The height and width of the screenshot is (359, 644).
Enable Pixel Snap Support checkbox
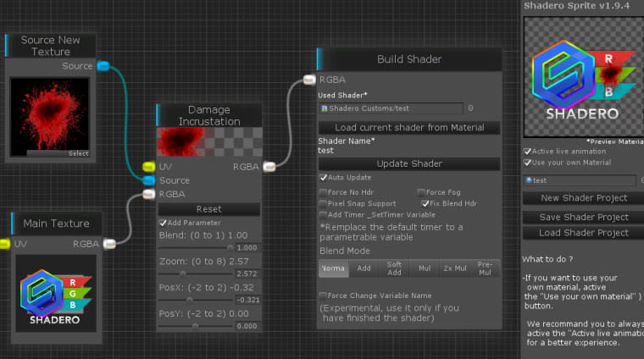point(323,203)
